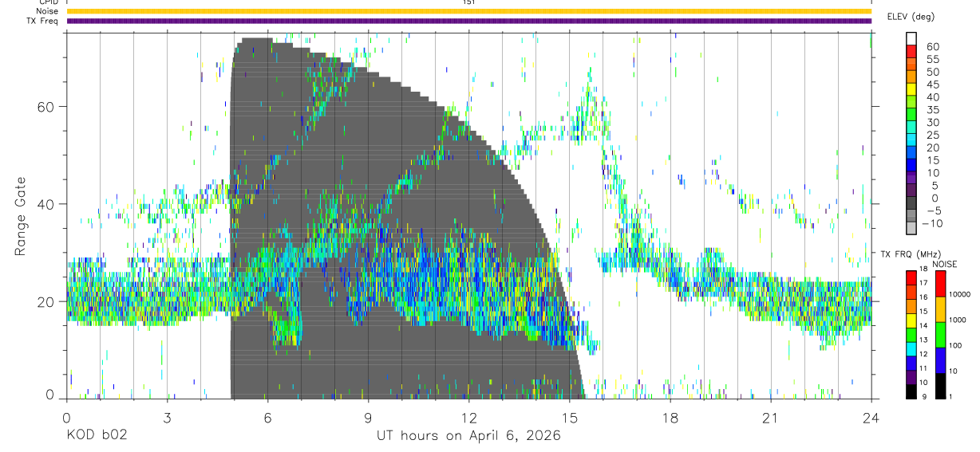Click the '45' label on the ELEV color bar
Screen dimensions: 980x452
(x=933, y=85)
